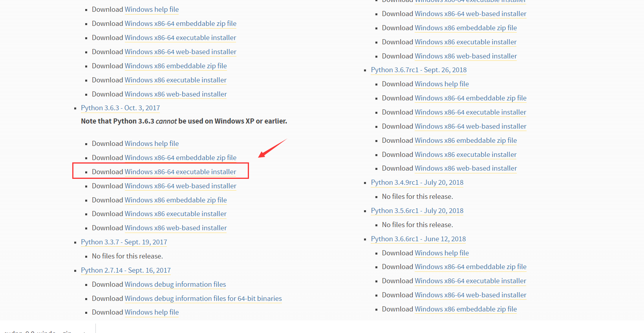Open the Python 3.5.6rc1 - July 20, 2018 release
Image resolution: width=644 pixels, height=333 pixels.
click(417, 211)
